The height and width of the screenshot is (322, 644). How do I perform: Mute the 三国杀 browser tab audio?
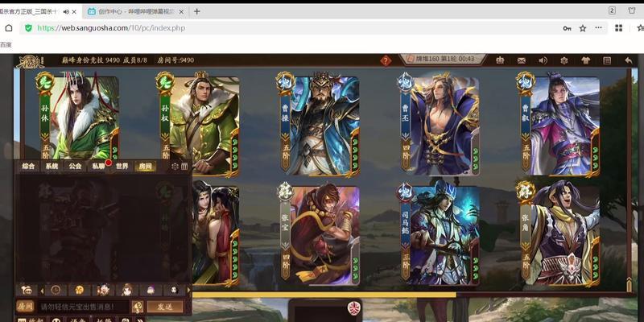pyautogui.click(x=66, y=12)
